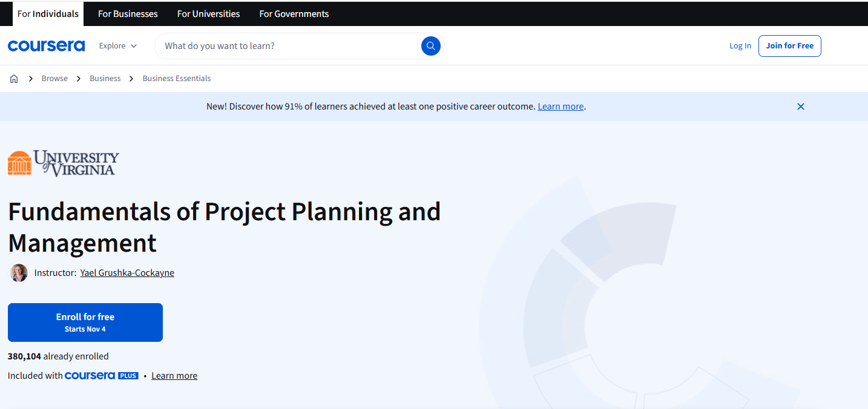Click the Log In link
This screenshot has height=409, width=868.
(x=740, y=45)
